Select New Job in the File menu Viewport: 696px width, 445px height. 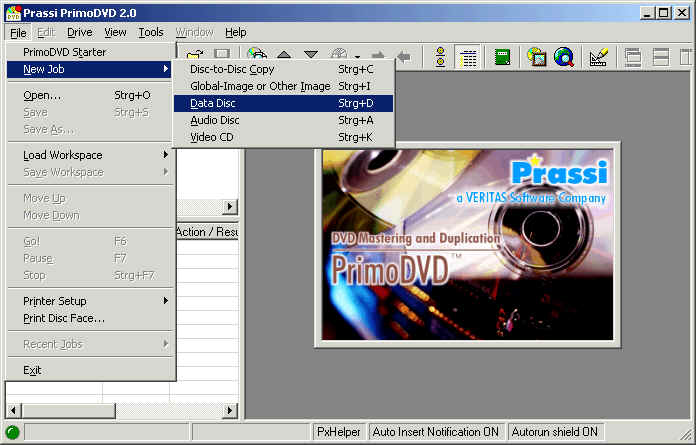[89, 69]
